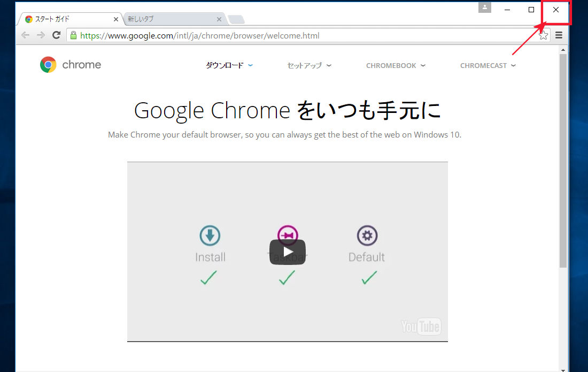Go forward using the forward arrow
This screenshot has width=588, height=372.
click(41, 35)
